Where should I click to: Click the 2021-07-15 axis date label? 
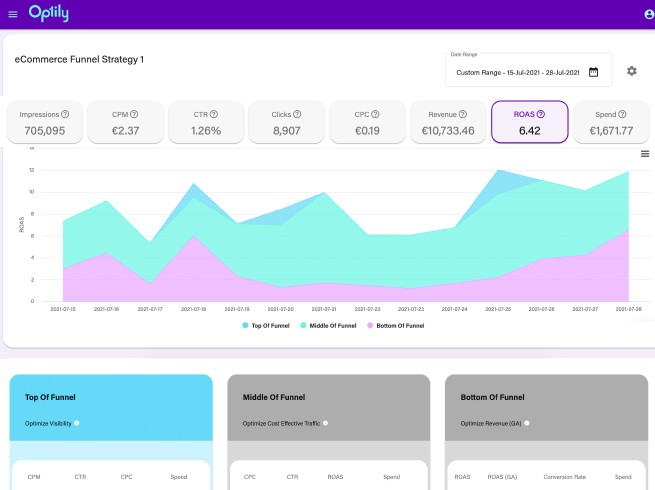click(x=63, y=309)
